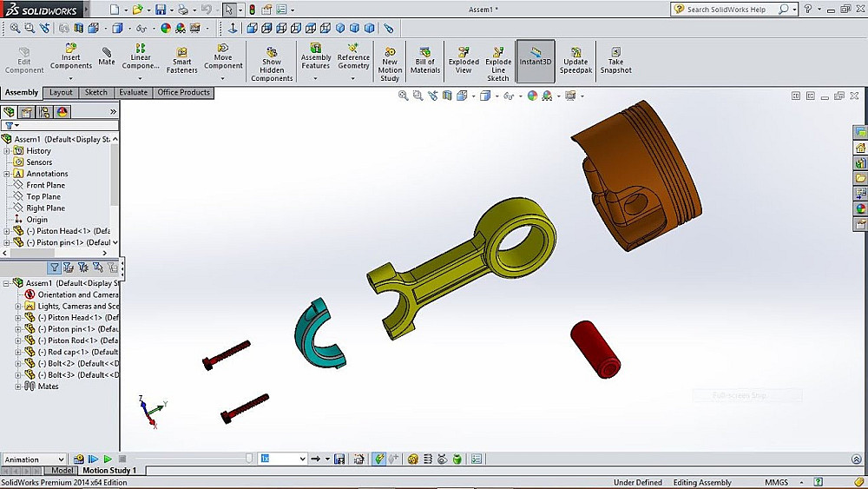The image size is (868, 489).
Task: Click Save Animation icon in motion toolbar
Action: [x=339, y=459]
